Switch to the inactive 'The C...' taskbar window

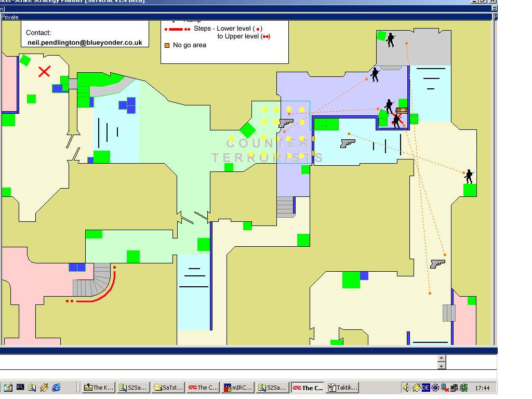tap(203, 388)
